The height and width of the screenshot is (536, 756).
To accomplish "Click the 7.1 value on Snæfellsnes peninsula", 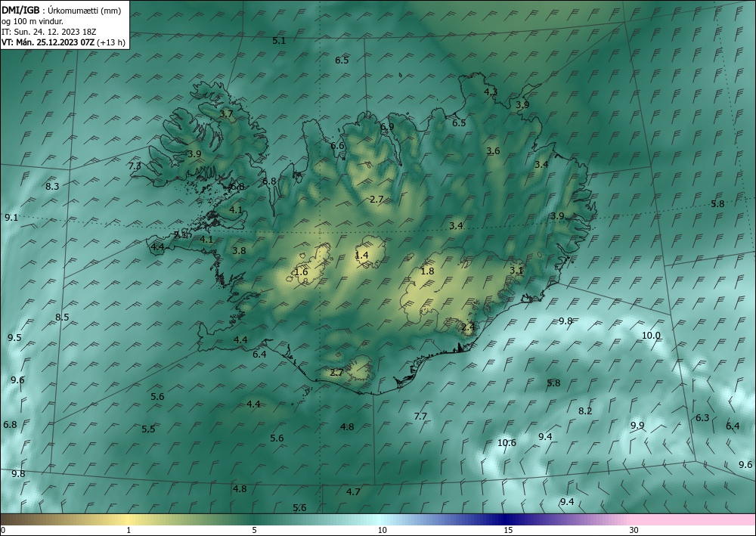I will click(x=181, y=235).
